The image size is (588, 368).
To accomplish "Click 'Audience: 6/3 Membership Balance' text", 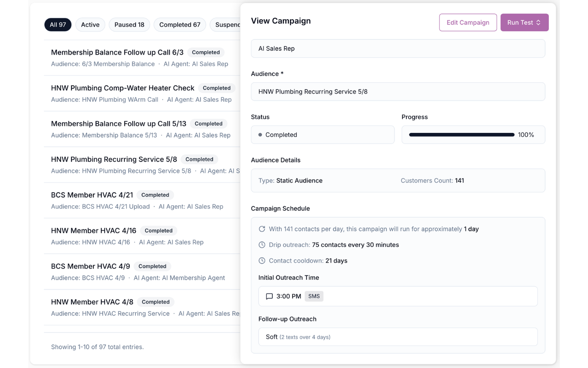I will [x=103, y=64].
